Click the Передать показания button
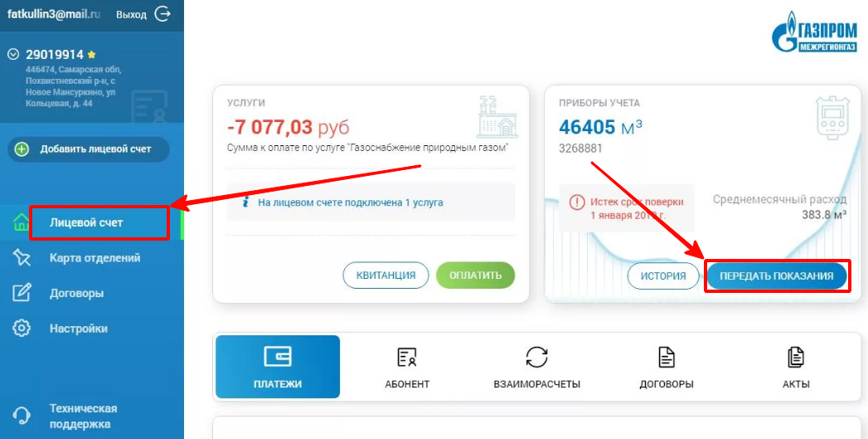The image size is (868, 439). coord(777,276)
